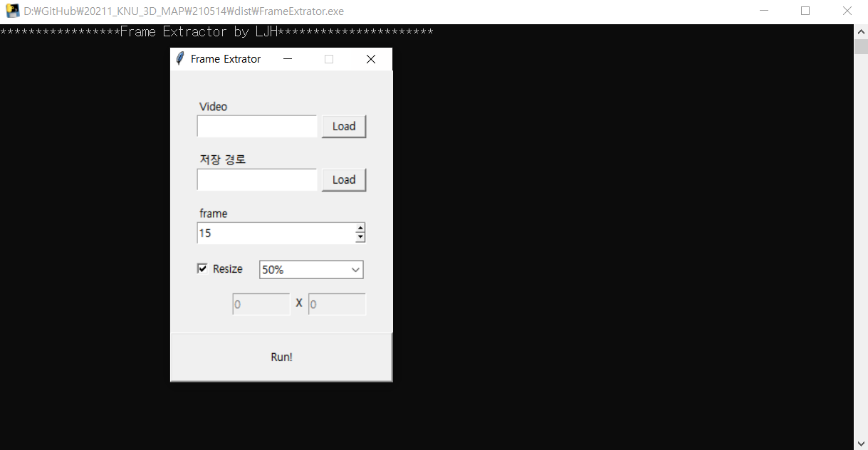The image size is (868, 450).
Task: Focus the 저장 경로 save path field
Action: (257, 179)
